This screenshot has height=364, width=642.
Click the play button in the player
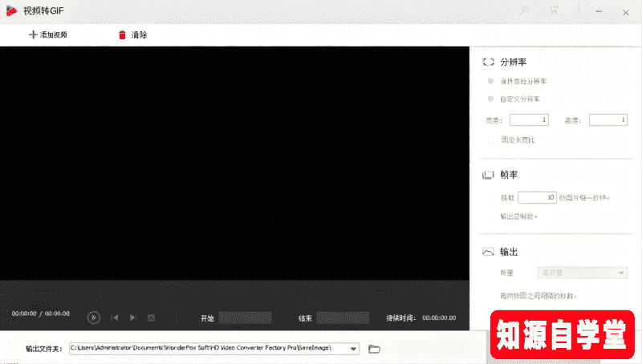tap(94, 317)
